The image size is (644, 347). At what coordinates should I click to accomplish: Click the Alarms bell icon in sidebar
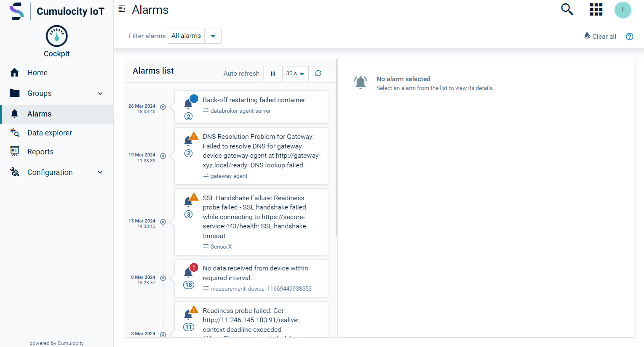(15, 114)
